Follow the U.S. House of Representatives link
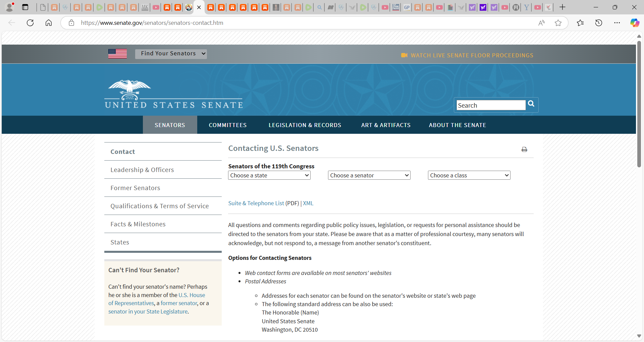The height and width of the screenshot is (342, 644). tap(192, 295)
